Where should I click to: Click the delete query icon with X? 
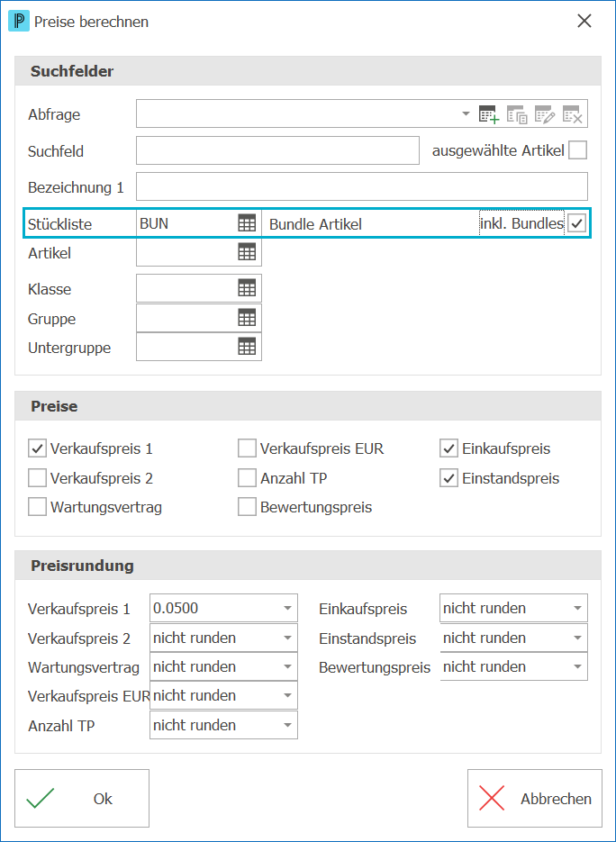(x=573, y=114)
